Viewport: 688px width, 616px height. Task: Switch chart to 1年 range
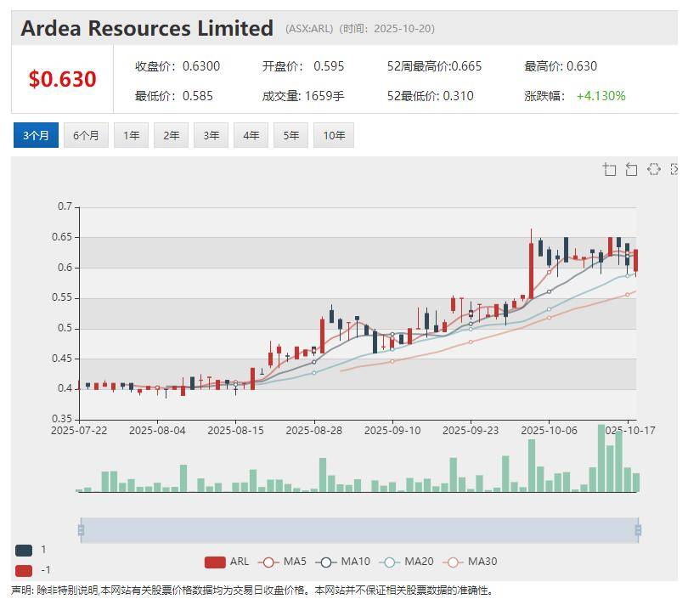point(131,135)
